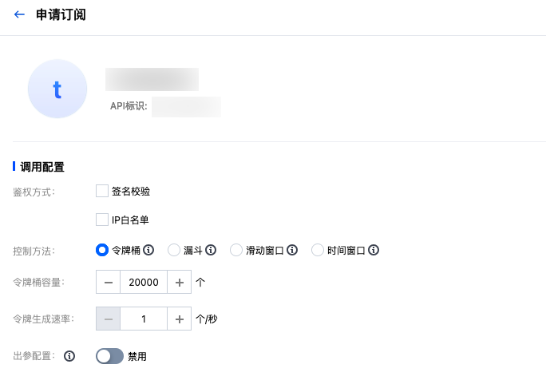Click info icon next to 时间窗口
The height and width of the screenshot is (392, 546).
coord(374,250)
